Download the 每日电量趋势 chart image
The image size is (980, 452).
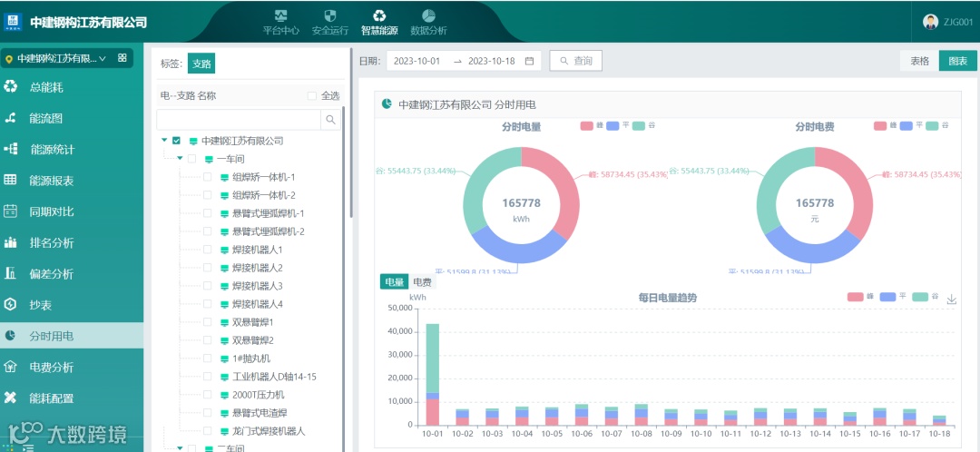pos(952,299)
